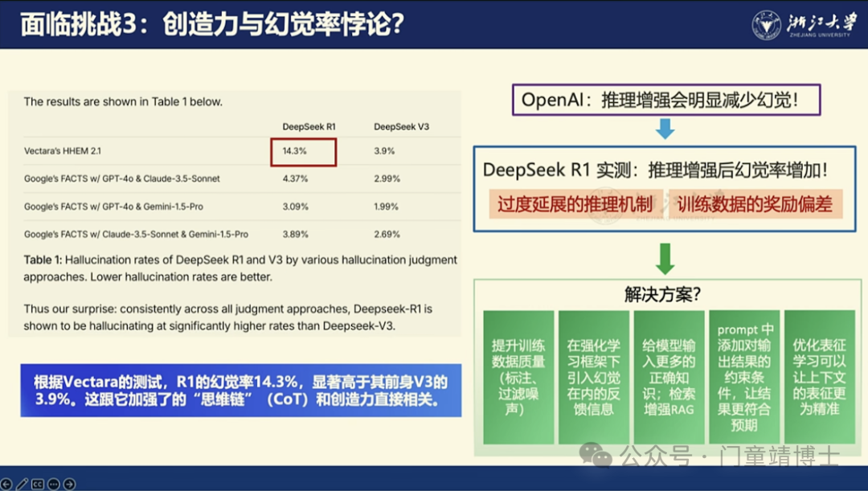Image resolution: width=868 pixels, height=491 pixels.
Task: Toggle CC subtitles in slideshow controls
Action: pyautogui.click(x=38, y=485)
